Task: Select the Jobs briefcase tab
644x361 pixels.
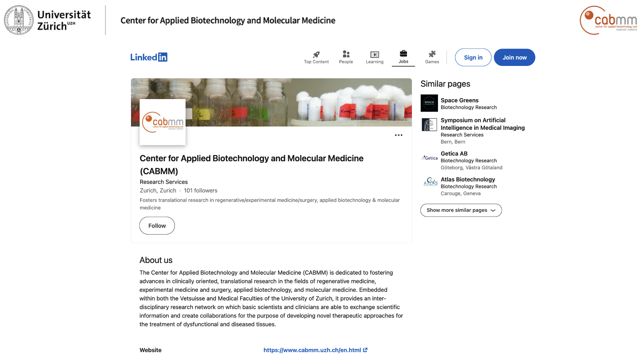Action: (x=403, y=57)
